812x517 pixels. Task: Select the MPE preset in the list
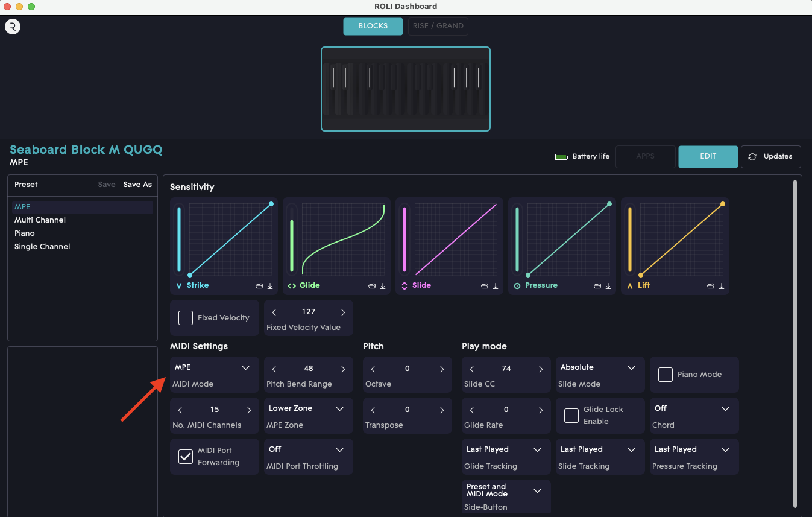(x=83, y=207)
